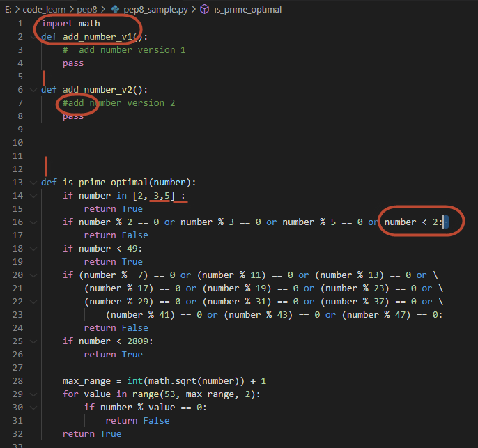Fold the is_prime_optimal function definition

[x=32, y=183]
